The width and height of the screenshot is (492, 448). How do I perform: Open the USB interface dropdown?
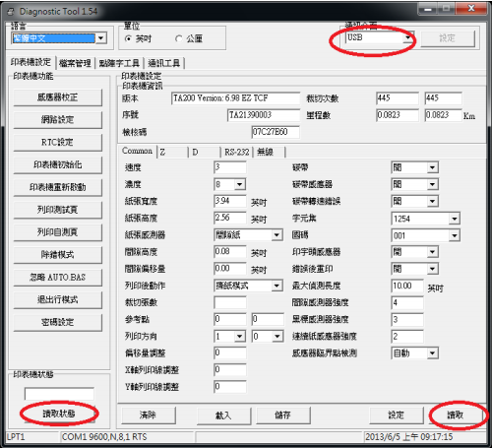407,37
